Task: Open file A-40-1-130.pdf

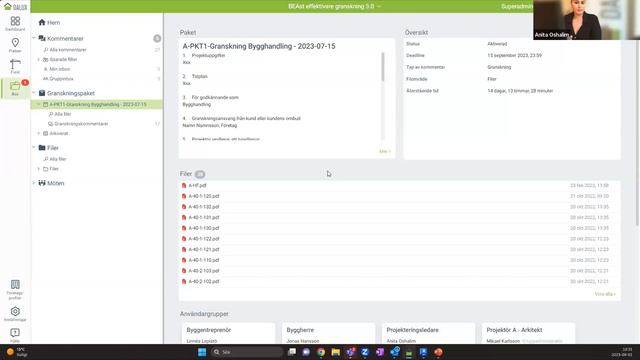Action: point(204,228)
